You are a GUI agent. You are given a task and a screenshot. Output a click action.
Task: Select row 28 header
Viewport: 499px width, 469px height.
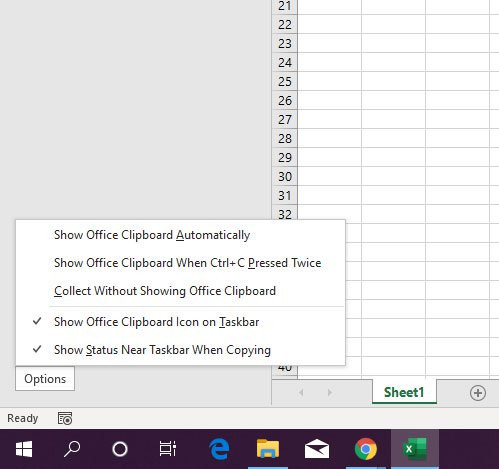pos(285,138)
